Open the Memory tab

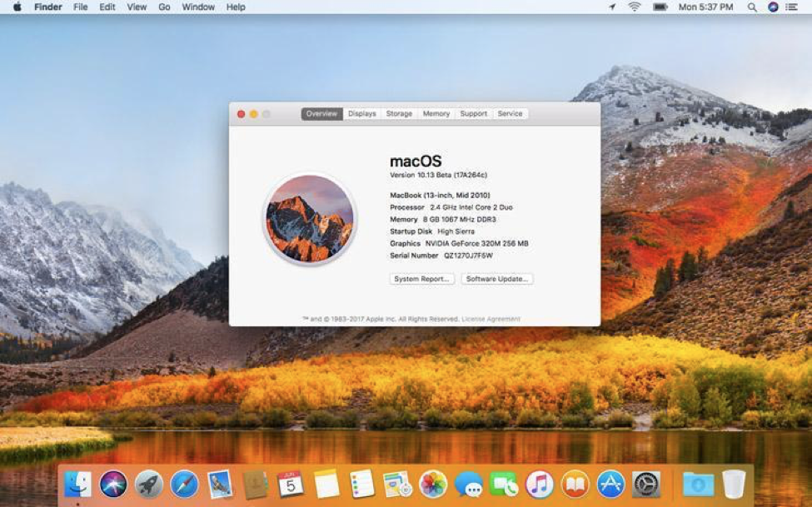436,113
